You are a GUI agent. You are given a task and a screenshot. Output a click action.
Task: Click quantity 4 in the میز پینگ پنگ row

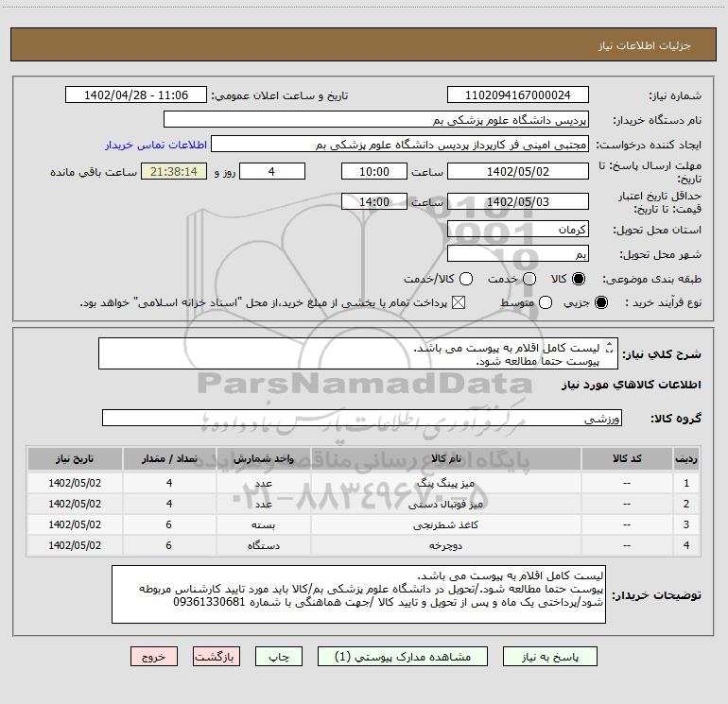(169, 483)
